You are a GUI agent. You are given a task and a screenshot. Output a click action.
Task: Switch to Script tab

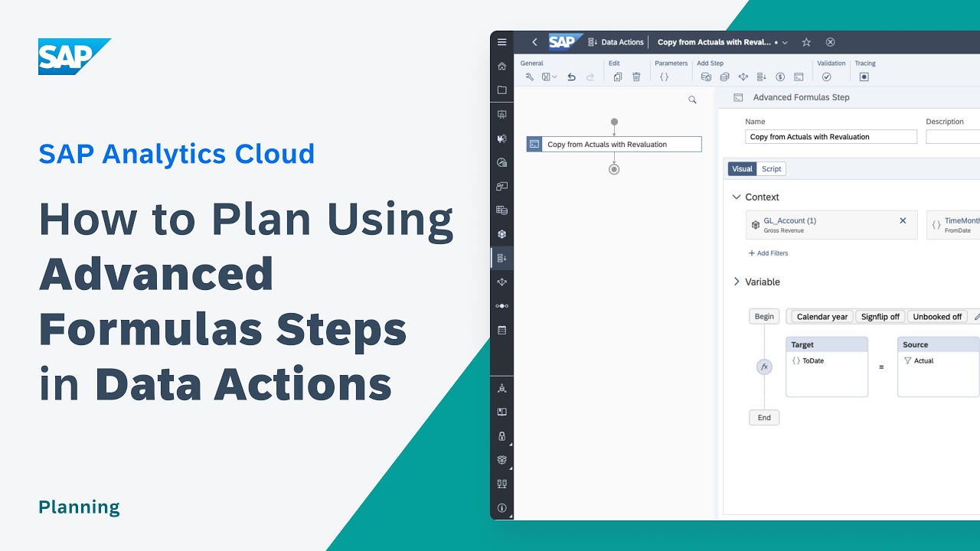772,169
